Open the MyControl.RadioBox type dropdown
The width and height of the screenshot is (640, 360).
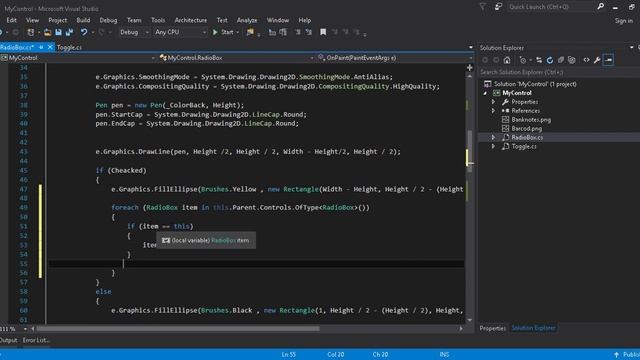click(237, 58)
